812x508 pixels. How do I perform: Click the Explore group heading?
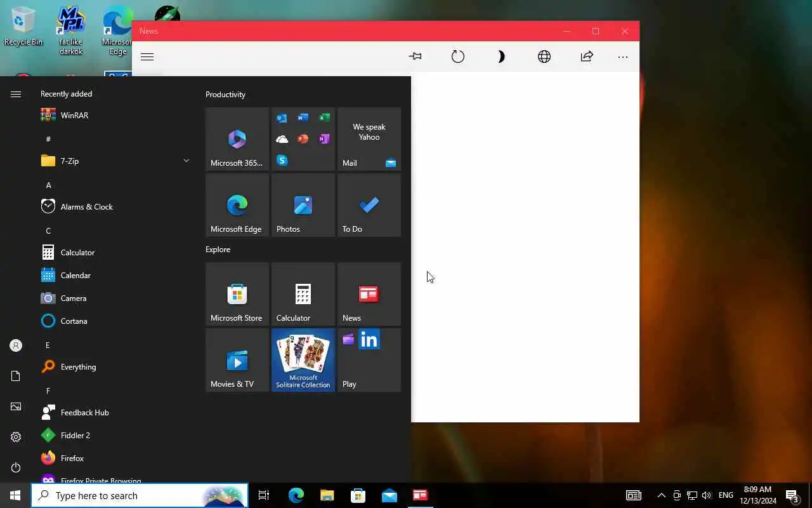(218, 250)
